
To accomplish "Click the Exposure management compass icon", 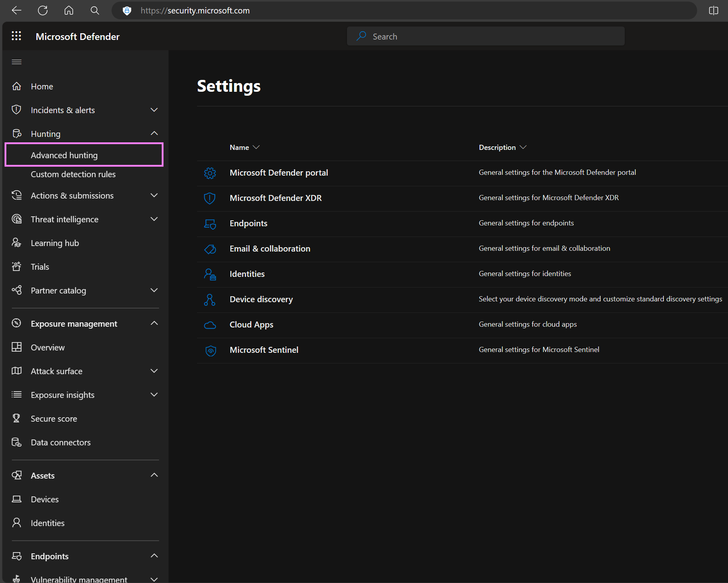I will (17, 324).
